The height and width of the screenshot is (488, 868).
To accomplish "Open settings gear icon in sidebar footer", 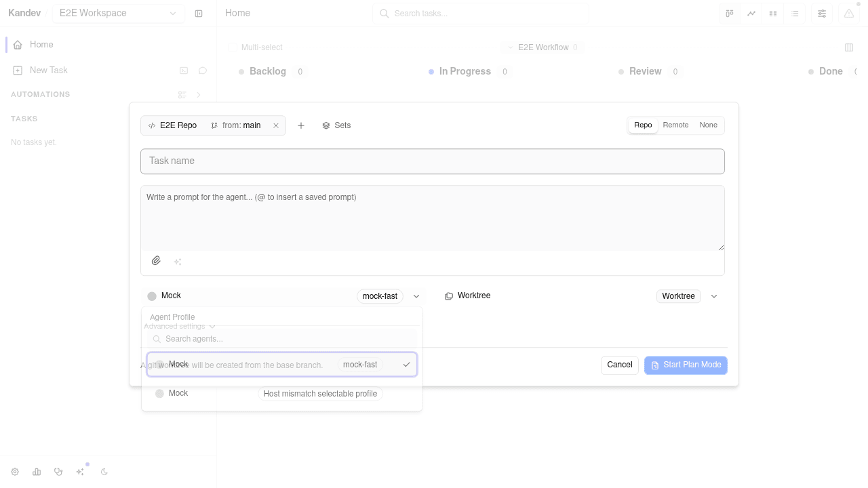I will coord(15,472).
